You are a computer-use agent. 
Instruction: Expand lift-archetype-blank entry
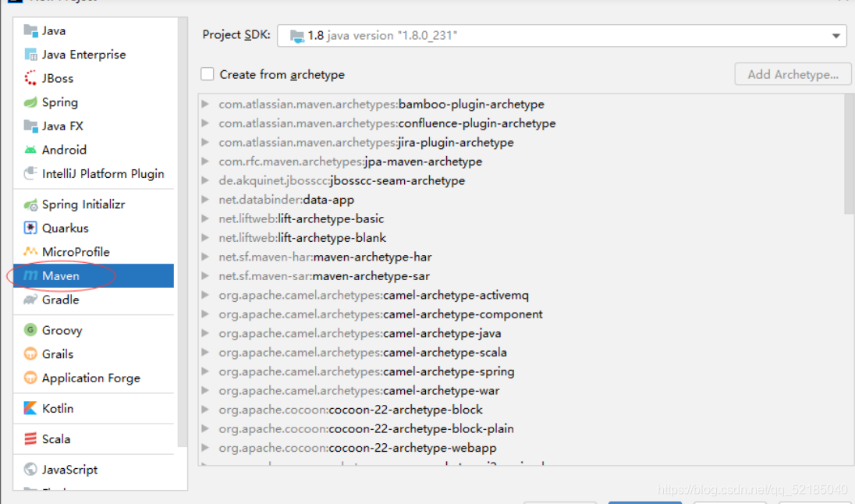(205, 237)
